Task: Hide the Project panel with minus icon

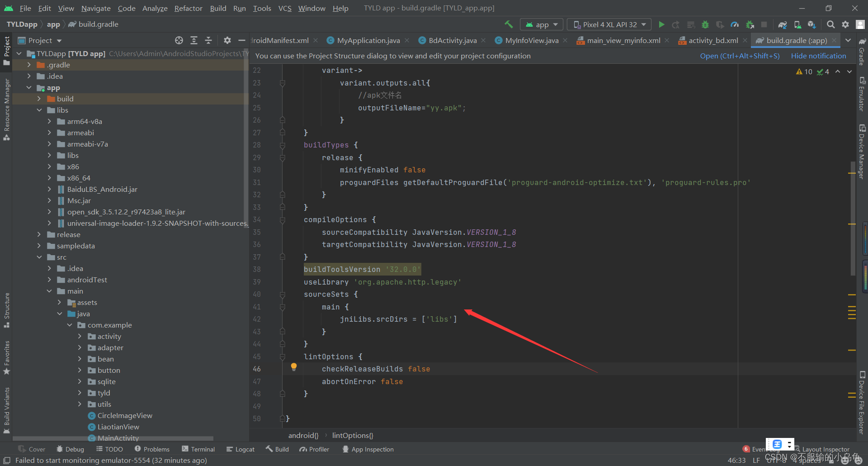Action: point(241,40)
